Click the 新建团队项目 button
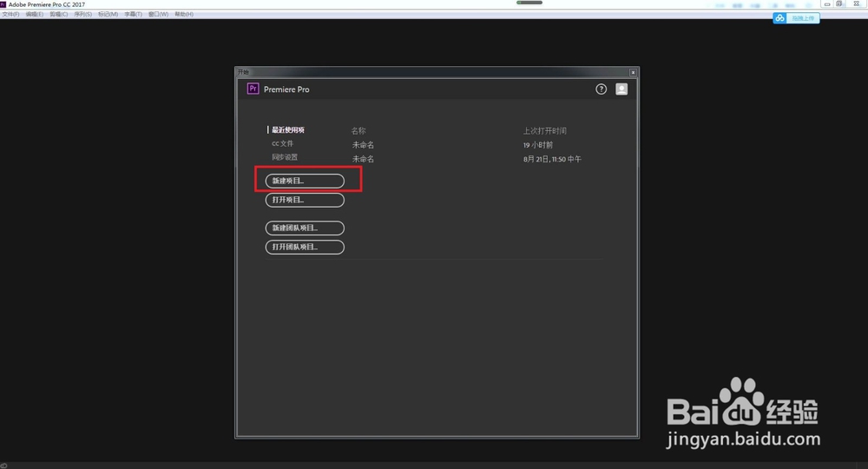Screen dimensions: 868x469 point(305,228)
